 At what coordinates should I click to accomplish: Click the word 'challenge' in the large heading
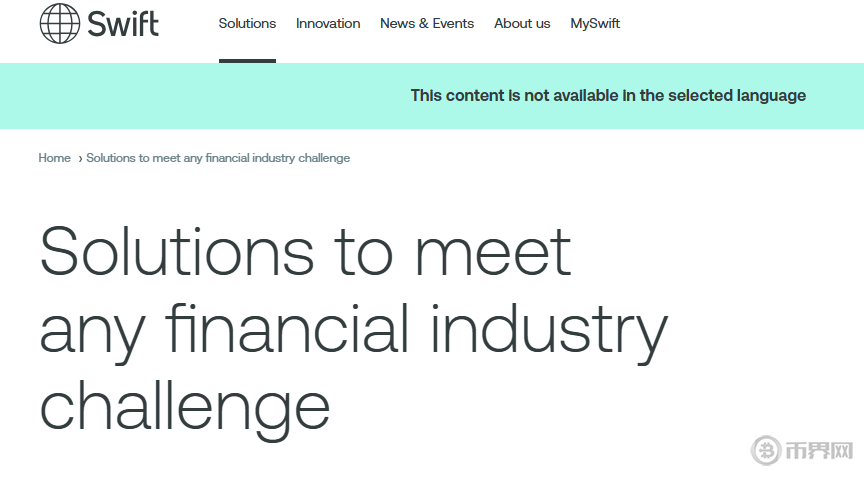(x=185, y=405)
